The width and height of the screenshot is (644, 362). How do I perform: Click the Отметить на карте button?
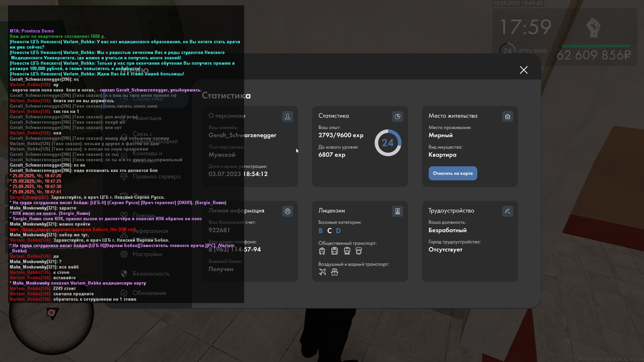(453, 173)
